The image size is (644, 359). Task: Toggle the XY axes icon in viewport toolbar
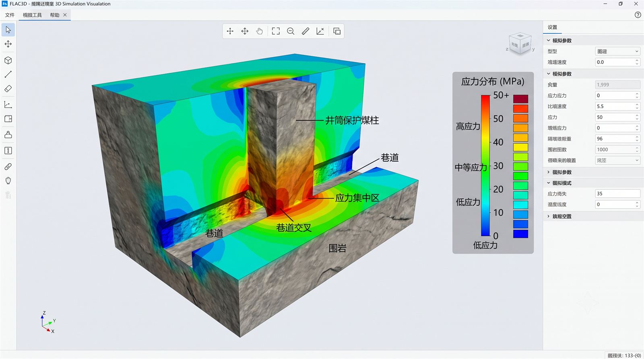pos(320,31)
